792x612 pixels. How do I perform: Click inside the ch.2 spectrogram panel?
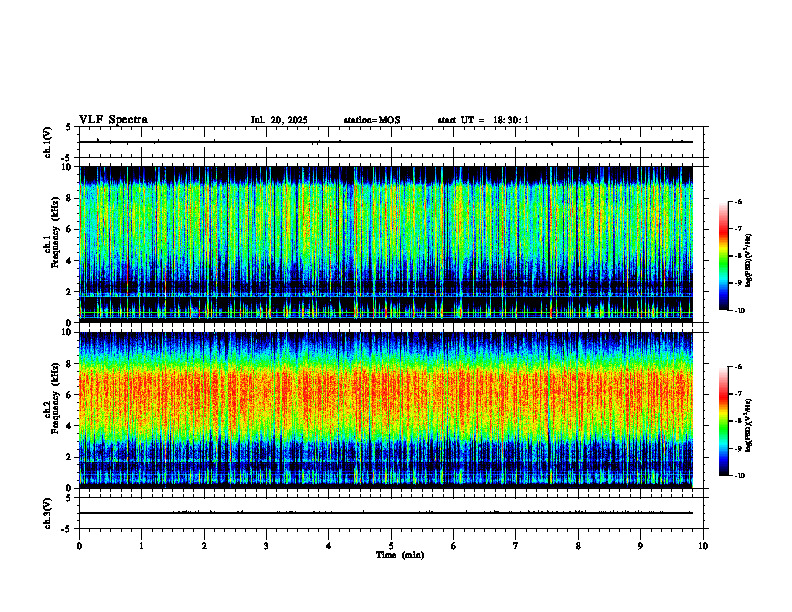coord(386,410)
